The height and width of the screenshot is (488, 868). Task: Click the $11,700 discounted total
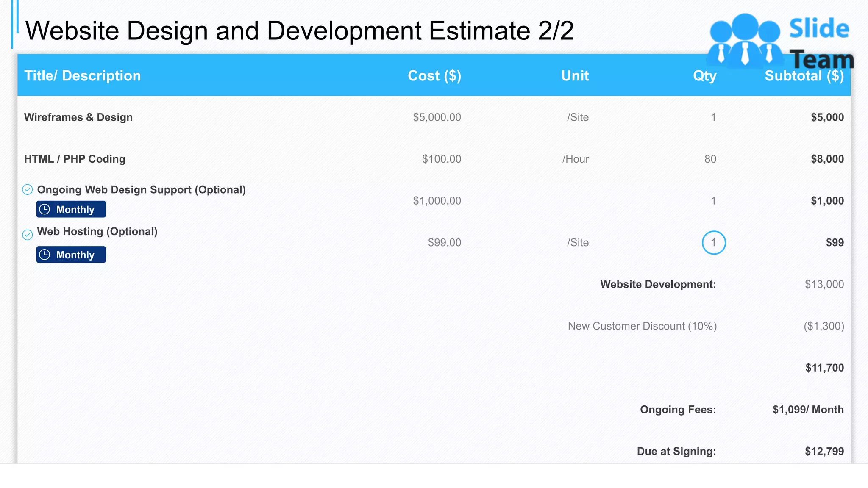825,368
